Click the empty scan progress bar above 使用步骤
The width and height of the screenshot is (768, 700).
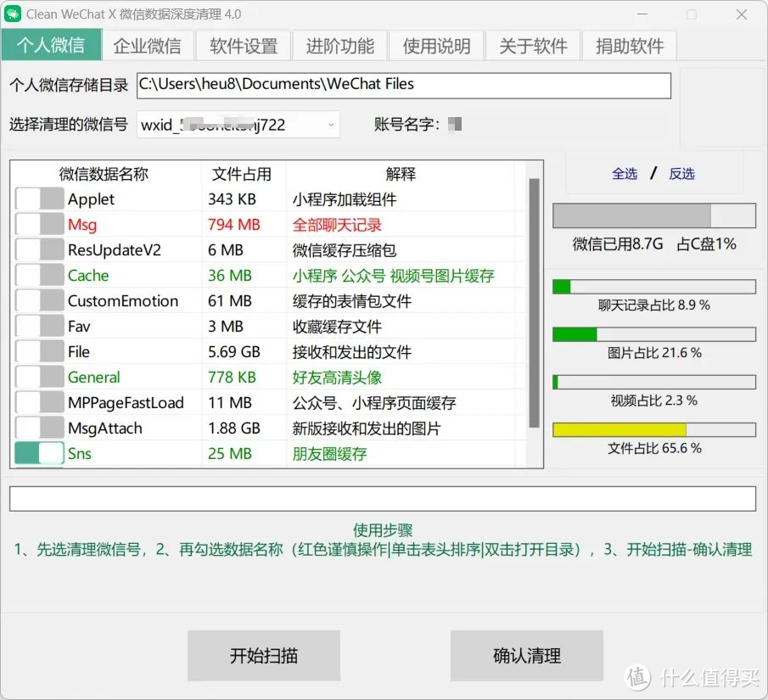(383, 499)
